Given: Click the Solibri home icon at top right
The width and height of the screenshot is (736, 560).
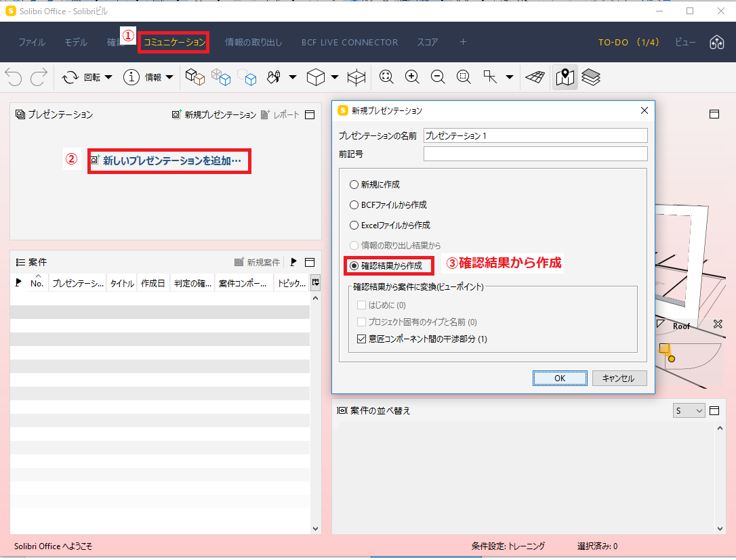Looking at the screenshot, I should (717, 42).
